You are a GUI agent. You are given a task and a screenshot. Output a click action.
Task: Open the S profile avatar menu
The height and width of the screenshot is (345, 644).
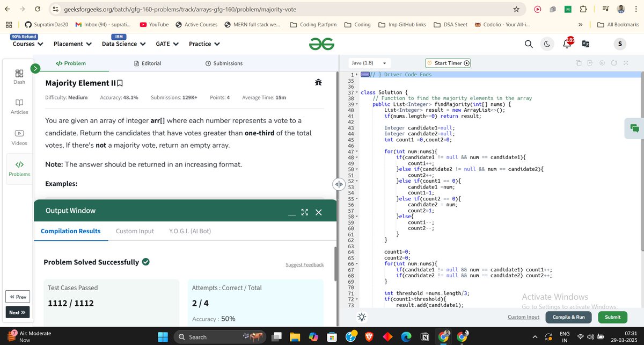point(619,44)
